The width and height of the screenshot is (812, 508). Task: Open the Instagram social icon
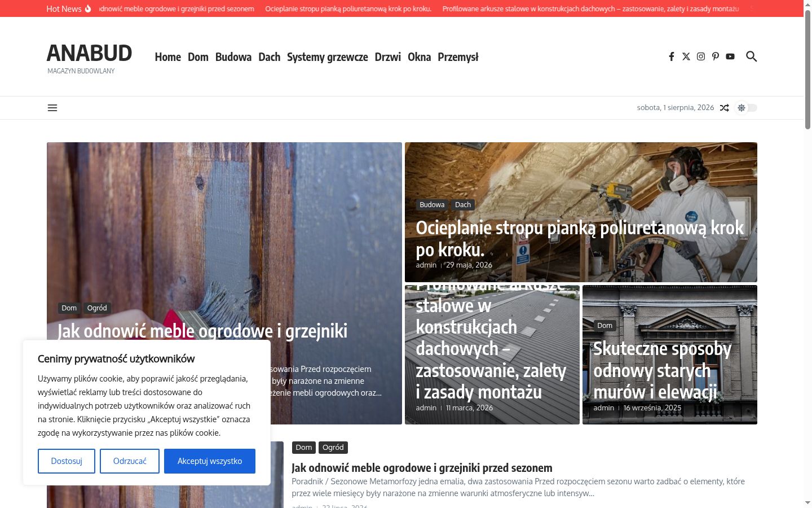point(701,56)
